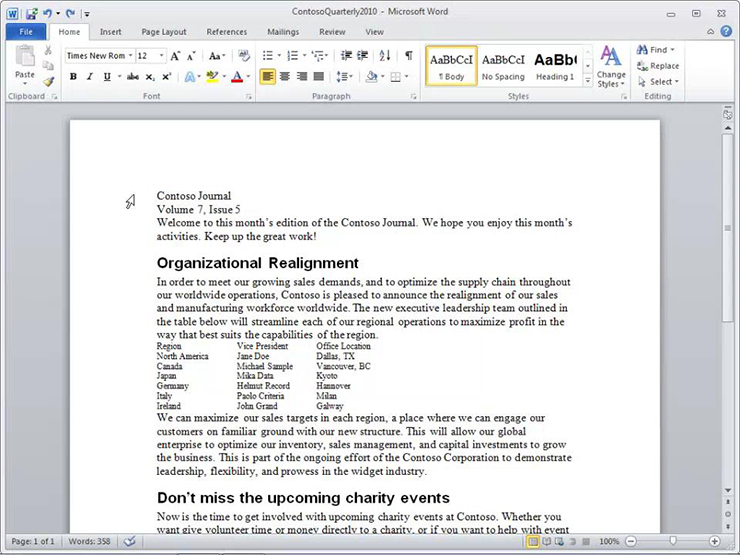Toggle Underline formatting
The width and height of the screenshot is (740, 555).
(x=107, y=76)
